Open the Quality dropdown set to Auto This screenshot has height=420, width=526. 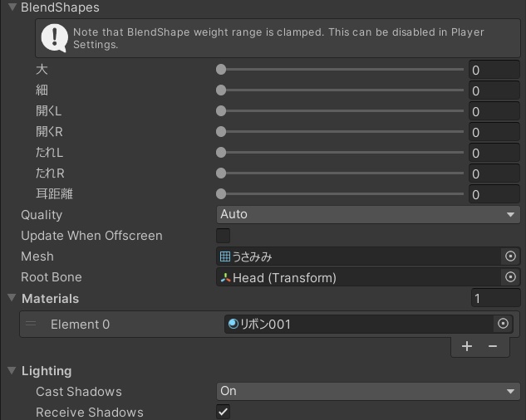click(367, 214)
